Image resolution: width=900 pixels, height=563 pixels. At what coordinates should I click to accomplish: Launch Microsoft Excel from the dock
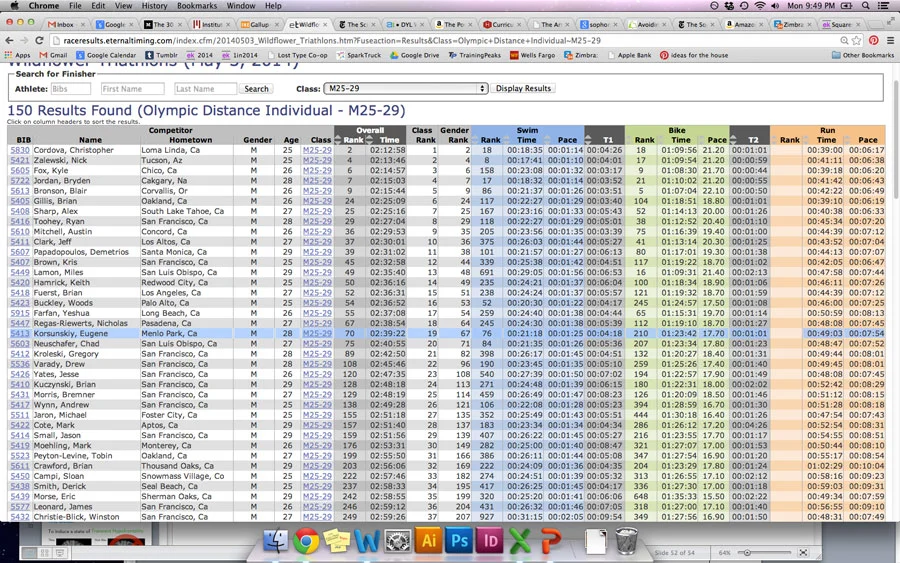520,541
